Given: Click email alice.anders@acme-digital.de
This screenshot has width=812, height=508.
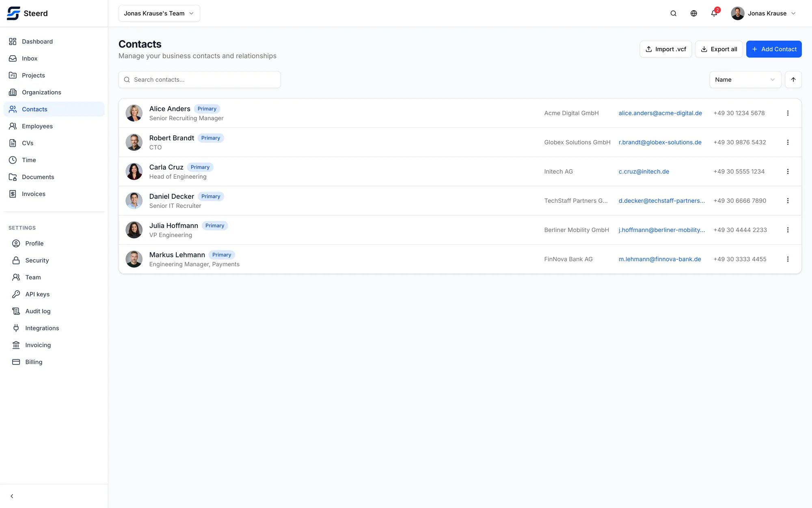Looking at the screenshot, I should click(660, 113).
